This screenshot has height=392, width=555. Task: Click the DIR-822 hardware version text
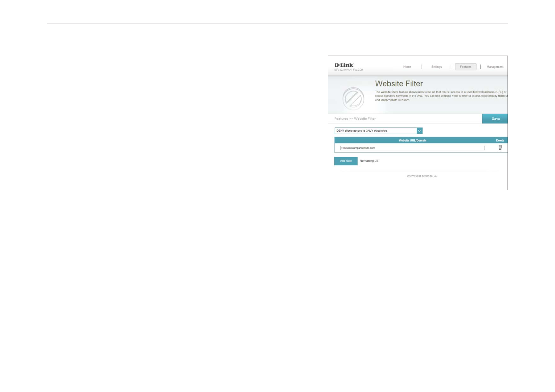(348, 70)
